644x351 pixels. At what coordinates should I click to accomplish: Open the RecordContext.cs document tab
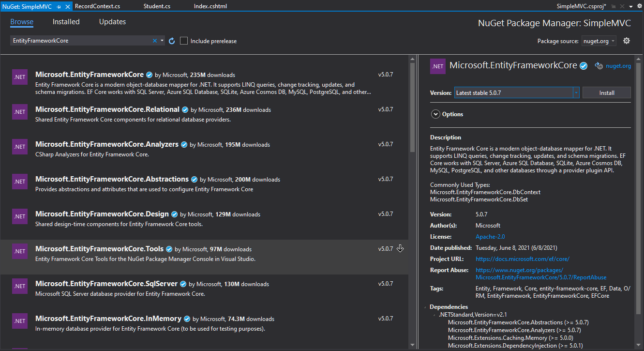98,6
